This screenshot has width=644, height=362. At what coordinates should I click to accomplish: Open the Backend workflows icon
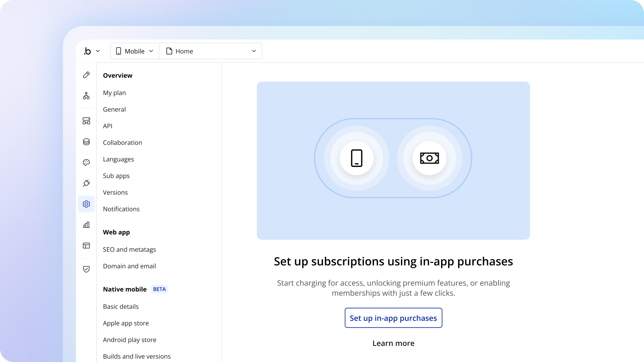click(86, 121)
